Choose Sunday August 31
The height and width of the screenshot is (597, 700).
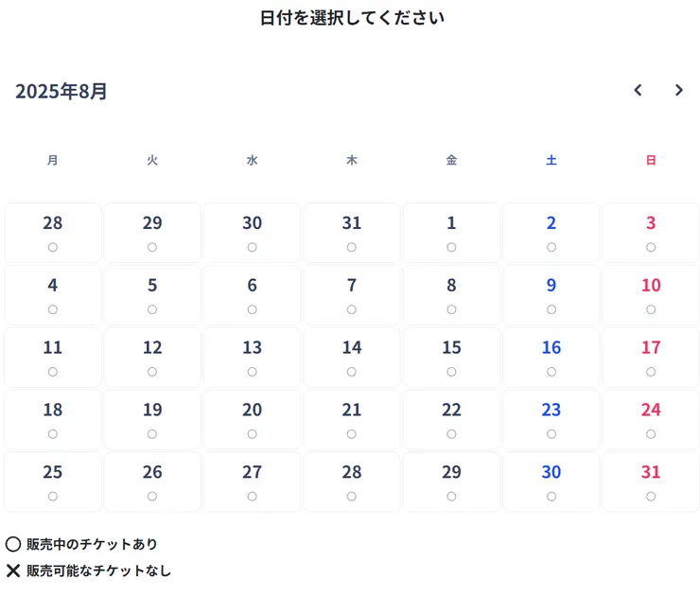pyautogui.click(x=651, y=482)
